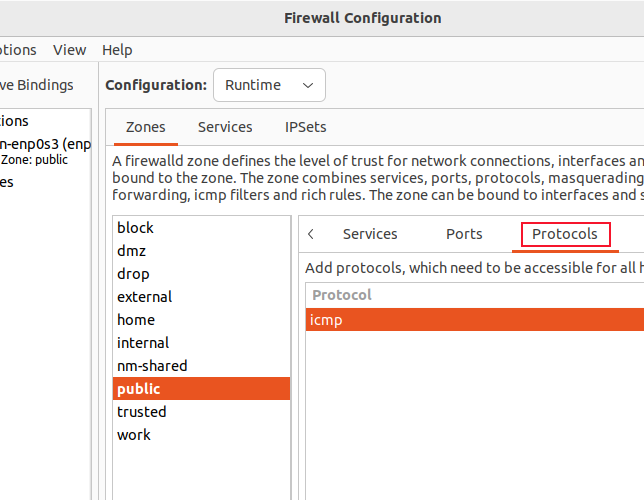
Task: Select the internal zone
Action: coord(143,343)
